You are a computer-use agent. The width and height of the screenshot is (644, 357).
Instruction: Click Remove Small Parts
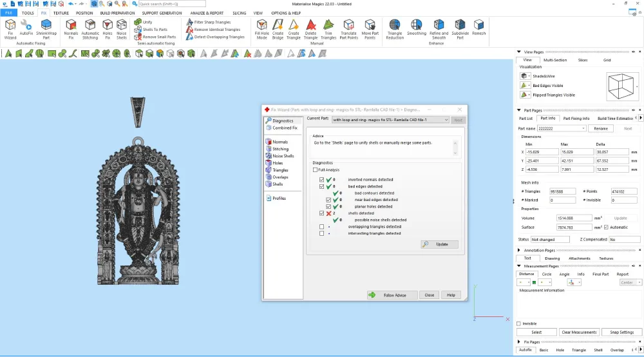point(155,37)
